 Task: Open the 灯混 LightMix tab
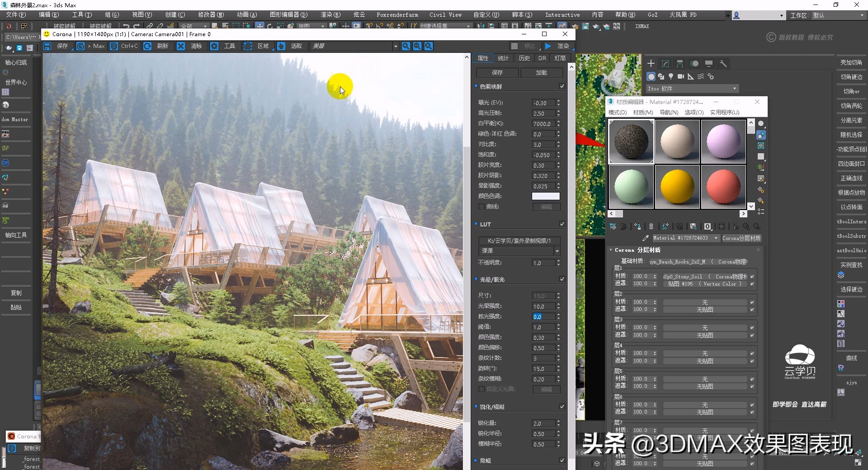pos(560,58)
